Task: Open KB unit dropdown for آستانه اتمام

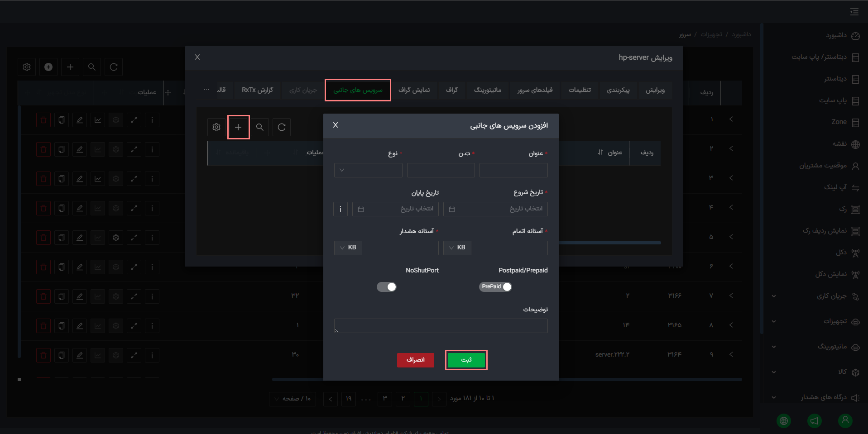Action: coord(457,248)
